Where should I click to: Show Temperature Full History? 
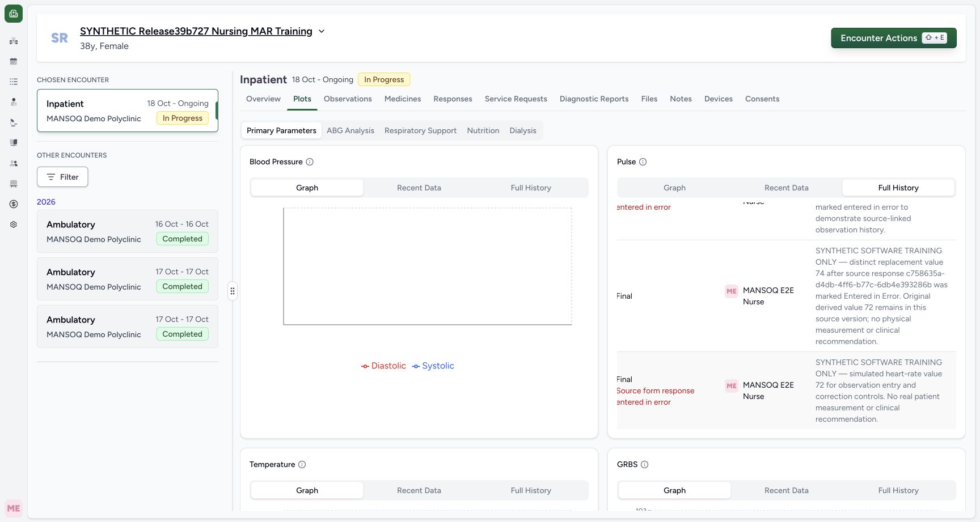[531, 490]
